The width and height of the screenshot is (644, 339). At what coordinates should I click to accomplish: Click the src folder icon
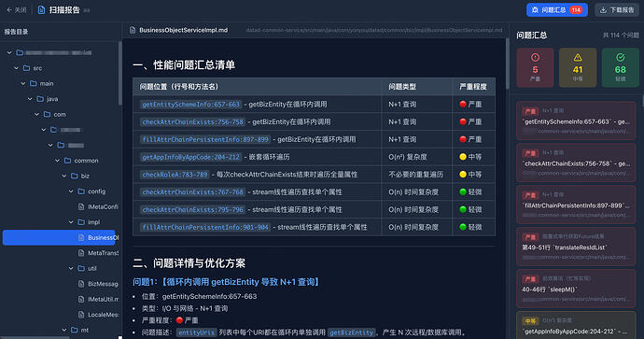(26, 68)
